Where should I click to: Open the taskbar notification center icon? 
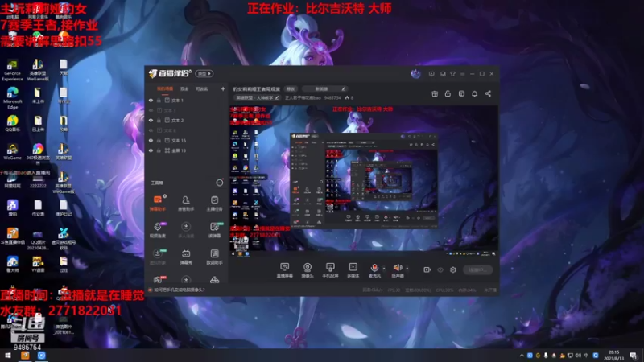coord(634,356)
